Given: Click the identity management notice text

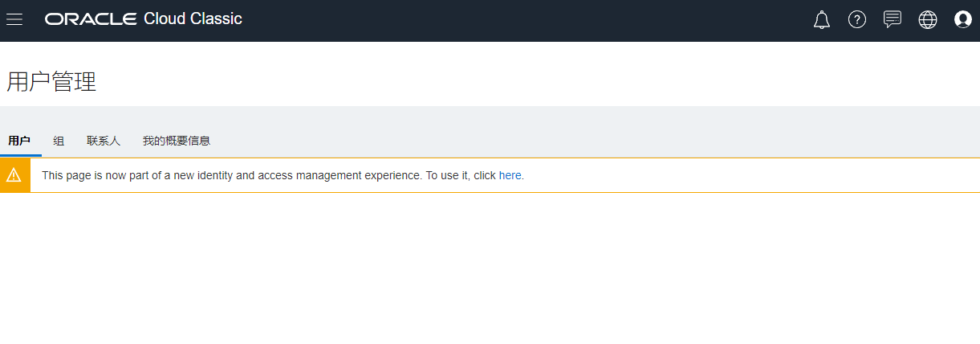Looking at the screenshot, I should click(x=265, y=175).
